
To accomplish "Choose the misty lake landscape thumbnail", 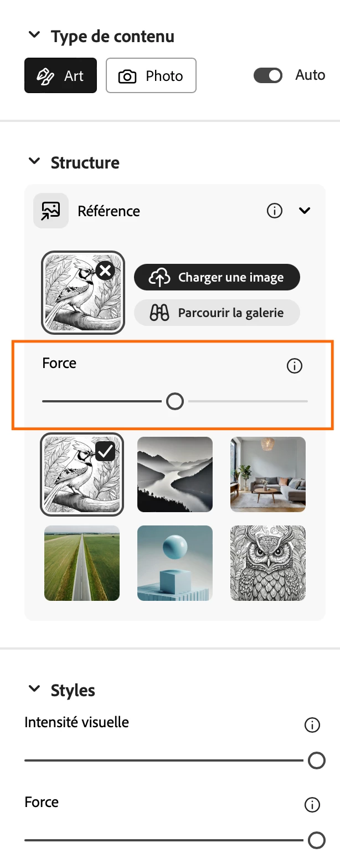I will point(175,474).
